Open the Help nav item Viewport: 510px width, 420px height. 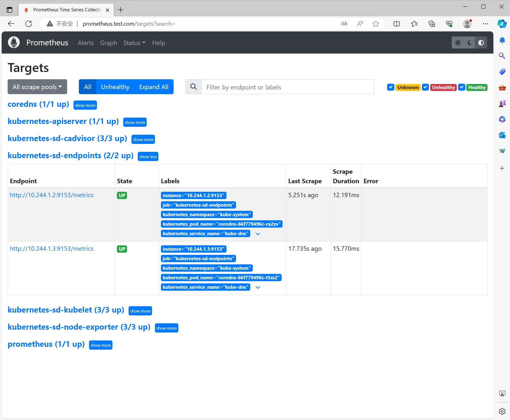click(159, 43)
